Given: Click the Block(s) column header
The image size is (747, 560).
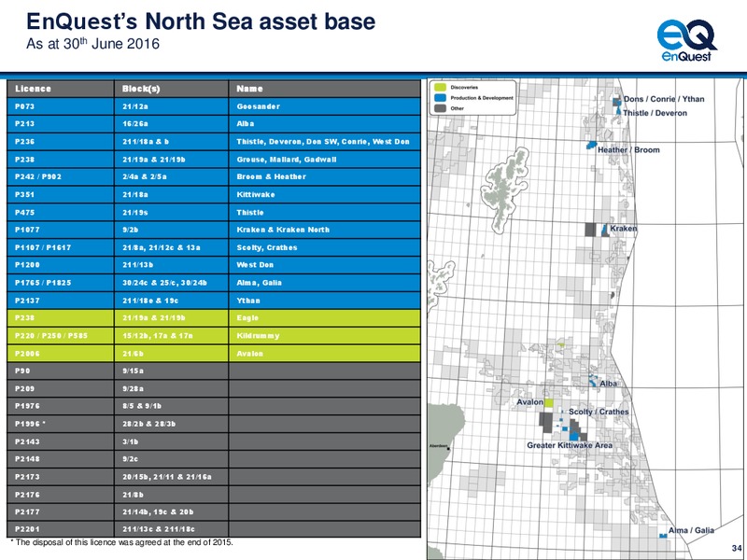Looking at the screenshot, I should [172, 89].
